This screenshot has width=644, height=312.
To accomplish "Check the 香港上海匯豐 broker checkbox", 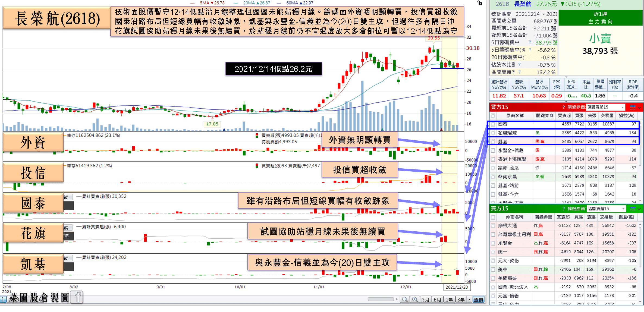I will click(x=493, y=159).
